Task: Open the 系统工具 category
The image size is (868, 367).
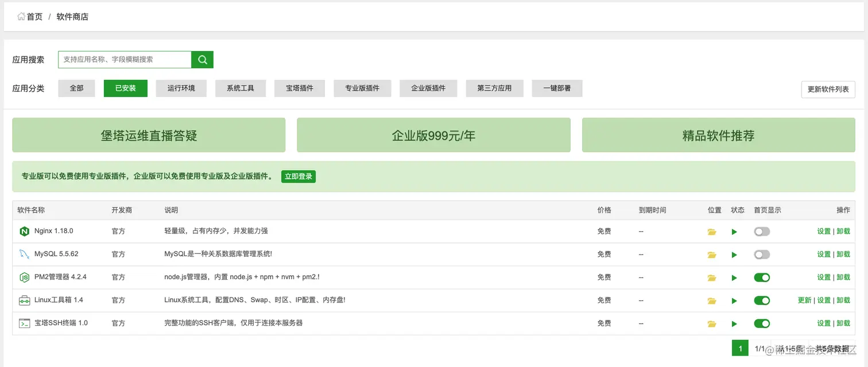Action: [x=241, y=88]
